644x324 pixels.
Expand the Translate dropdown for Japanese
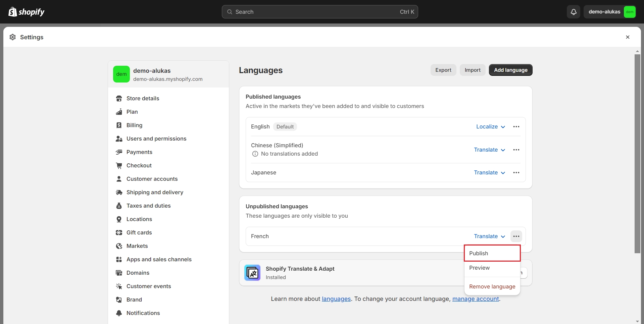click(x=489, y=173)
